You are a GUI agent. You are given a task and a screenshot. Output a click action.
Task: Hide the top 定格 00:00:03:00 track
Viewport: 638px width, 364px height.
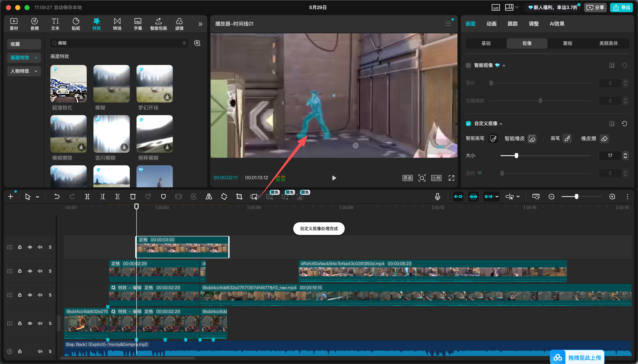click(30, 247)
